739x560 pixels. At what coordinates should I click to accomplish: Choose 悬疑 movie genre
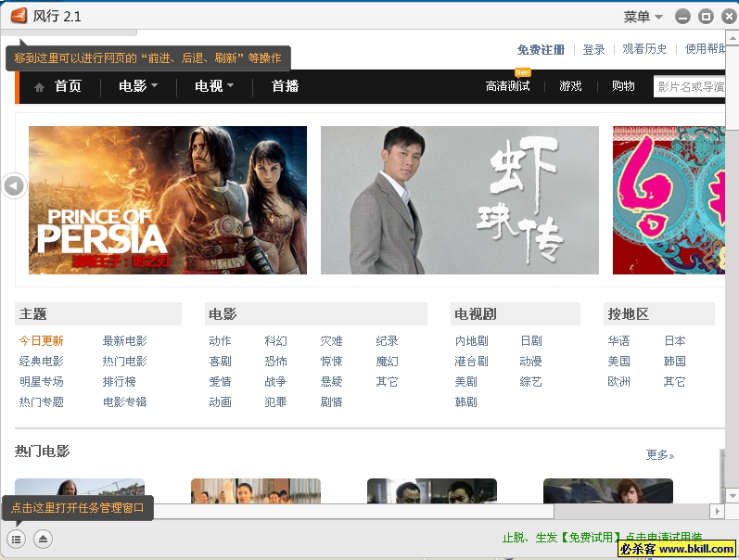click(x=331, y=381)
